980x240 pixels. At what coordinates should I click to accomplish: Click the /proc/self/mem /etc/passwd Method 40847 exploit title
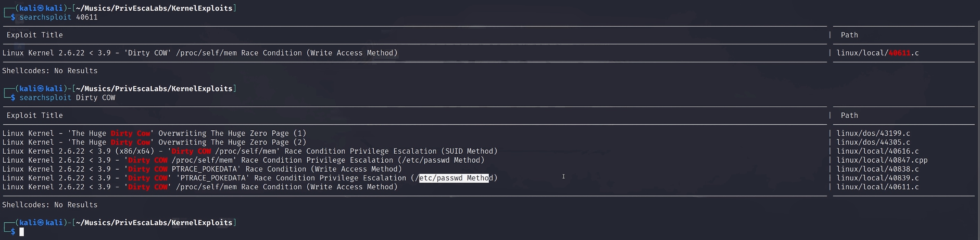click(x=243, y=160)
